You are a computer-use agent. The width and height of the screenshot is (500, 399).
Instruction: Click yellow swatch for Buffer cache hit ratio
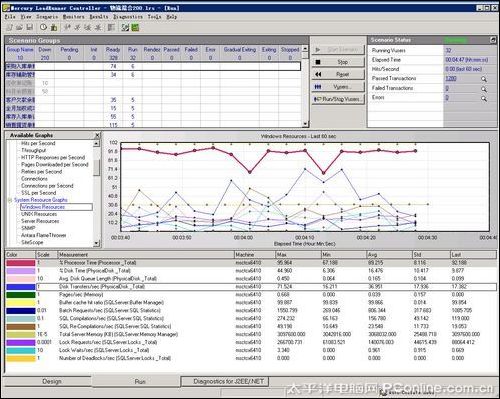[21, 303]
